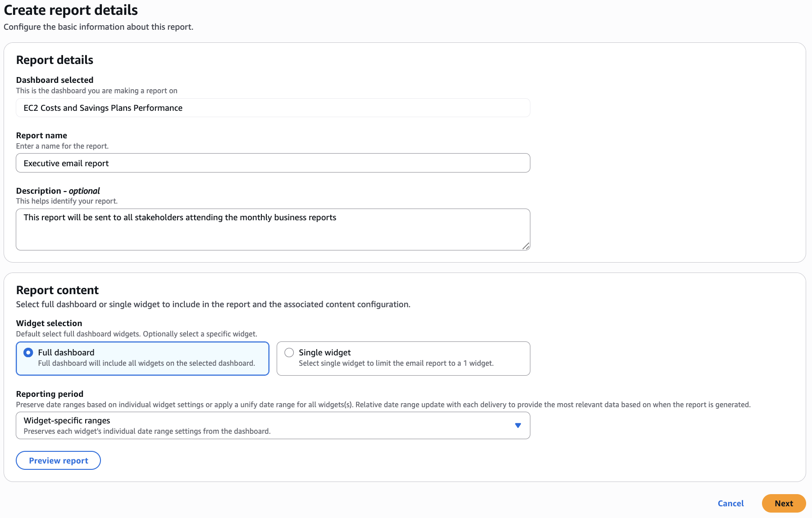This screenshot has width=812, height=518.
Task: Open the Reporting period dropdown arrow
Action: point(518,425)
